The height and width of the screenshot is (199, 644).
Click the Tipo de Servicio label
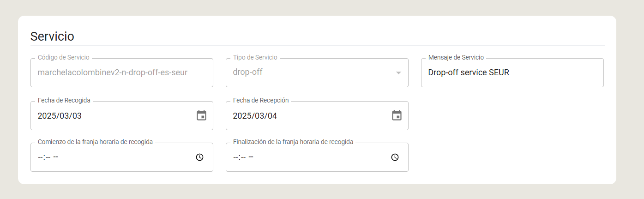coord(255,57)
